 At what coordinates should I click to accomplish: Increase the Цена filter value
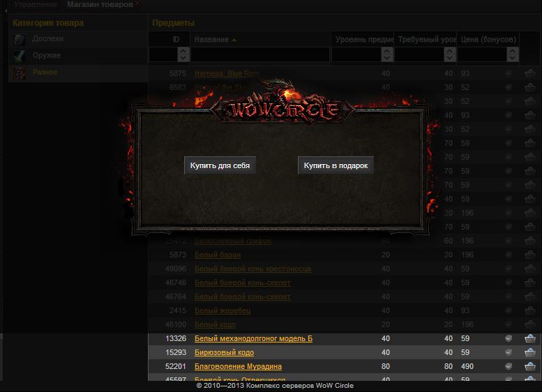click(513, 51)
